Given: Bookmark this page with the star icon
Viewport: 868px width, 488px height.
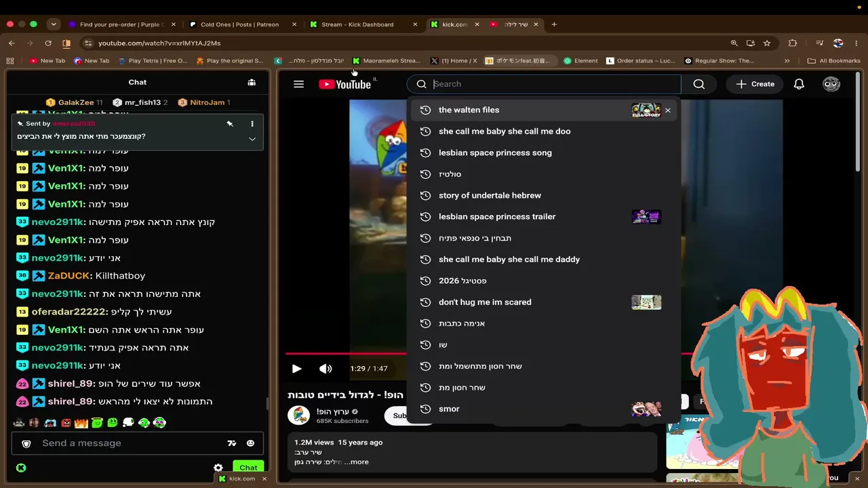Looking at the screenshot, I should pos(767,43).
